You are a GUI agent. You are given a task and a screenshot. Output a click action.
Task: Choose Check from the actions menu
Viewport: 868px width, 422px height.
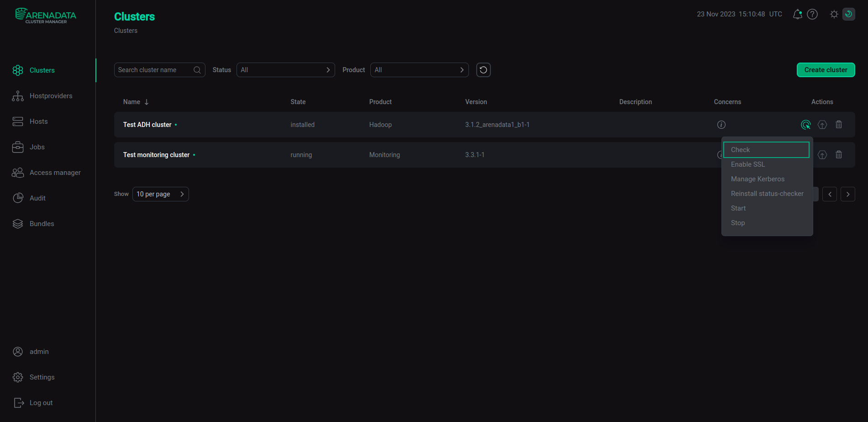click(x=766, y=150)
